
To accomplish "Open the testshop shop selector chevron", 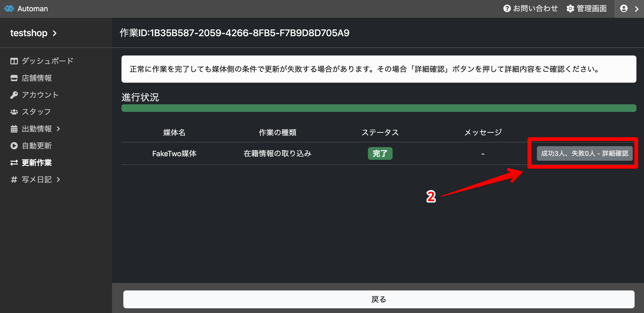I will point(55,33).
